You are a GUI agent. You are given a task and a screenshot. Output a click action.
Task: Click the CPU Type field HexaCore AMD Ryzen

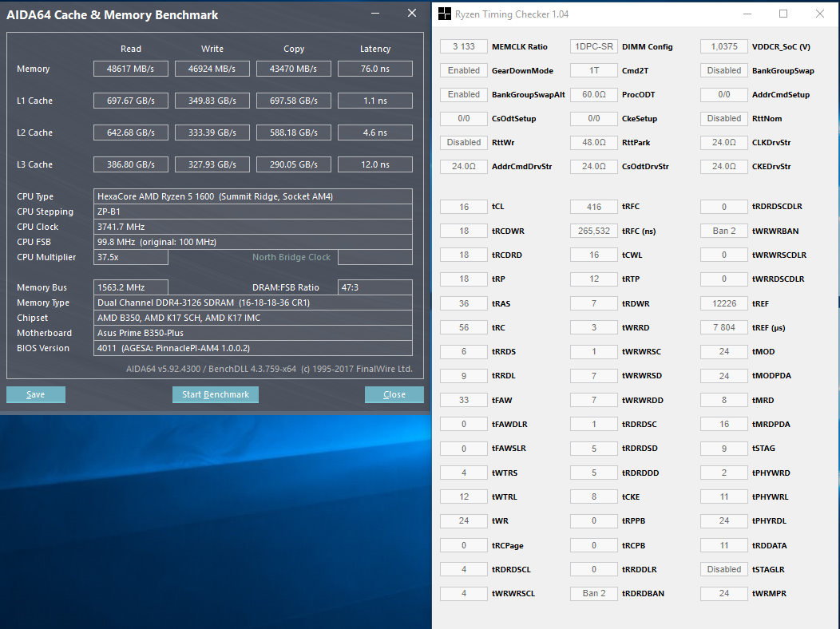click(253, 196)
